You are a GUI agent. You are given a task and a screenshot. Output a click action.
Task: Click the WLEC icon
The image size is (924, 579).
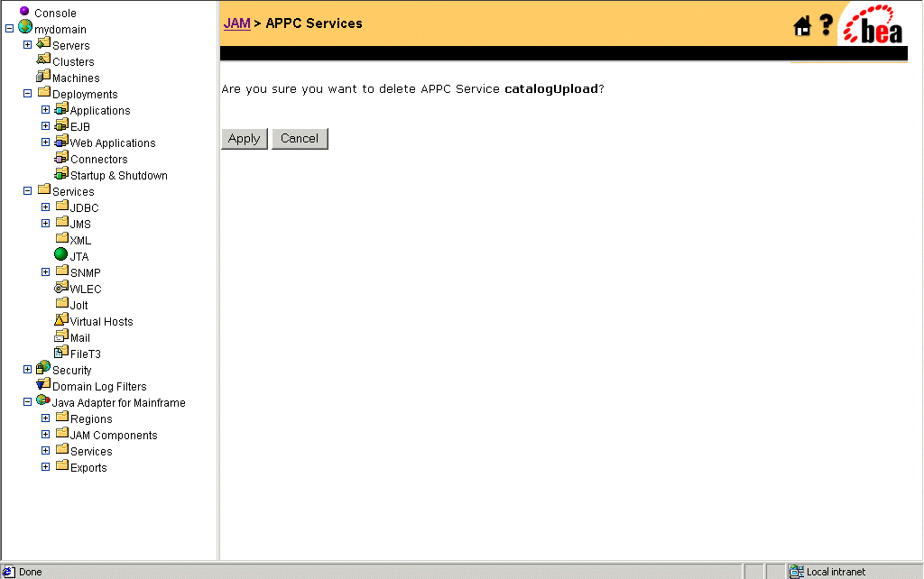[x=61, y=286]
